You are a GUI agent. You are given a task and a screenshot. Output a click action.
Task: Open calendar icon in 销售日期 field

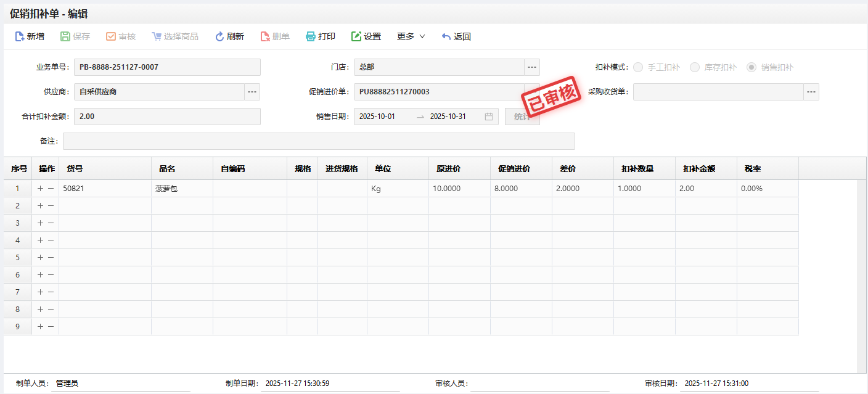point(489,117)
